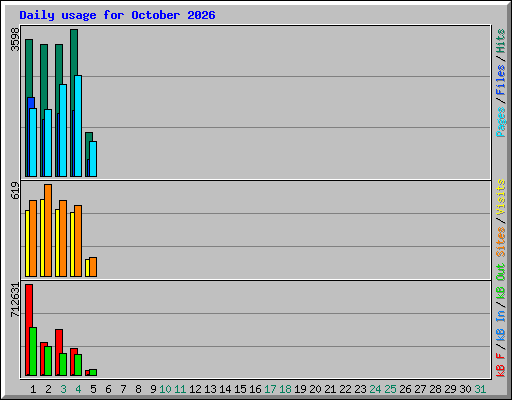The image size is (512, 400).
Task: Click green weekend day label 24
Action: tap(375, 389)
